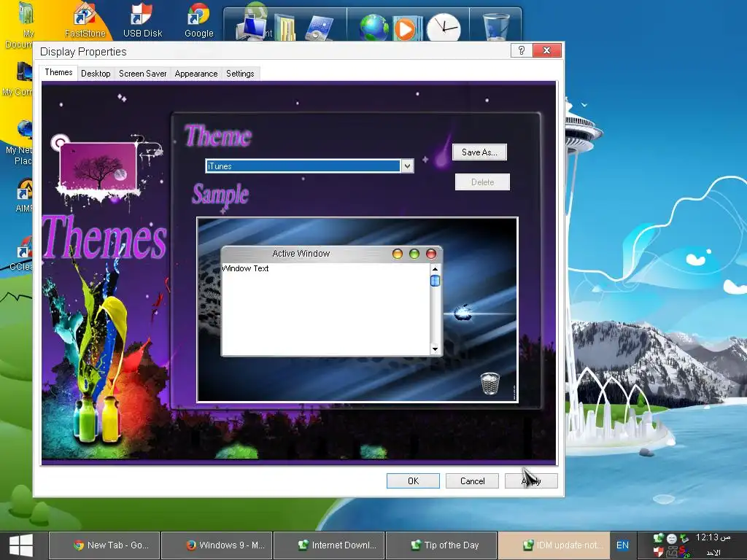This screenshot has height=560, width=747.
Task: Click the blue control panel icon in the top dock
Action: click(319, 28)
